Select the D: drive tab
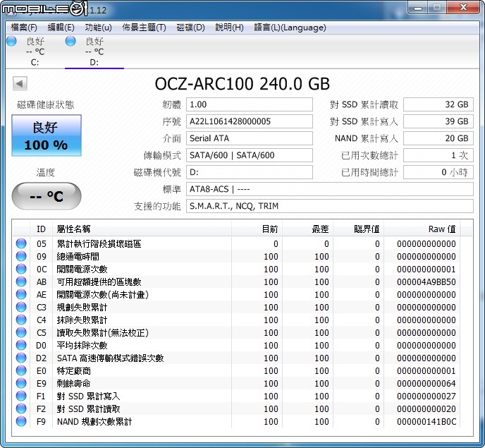485x448 pixels. (x=94, y=52)
